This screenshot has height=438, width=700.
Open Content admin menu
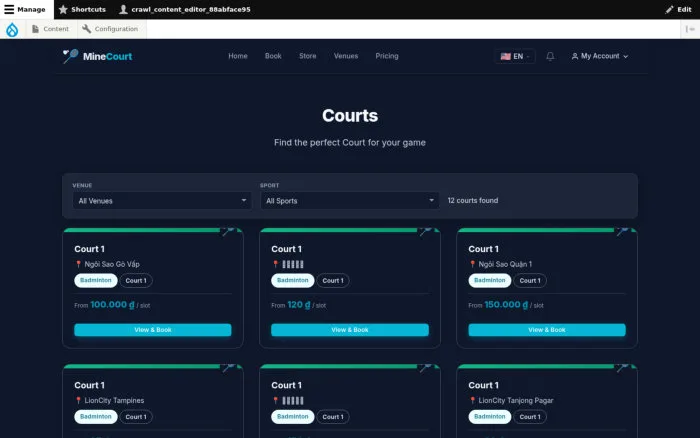[x=50, y=29]
